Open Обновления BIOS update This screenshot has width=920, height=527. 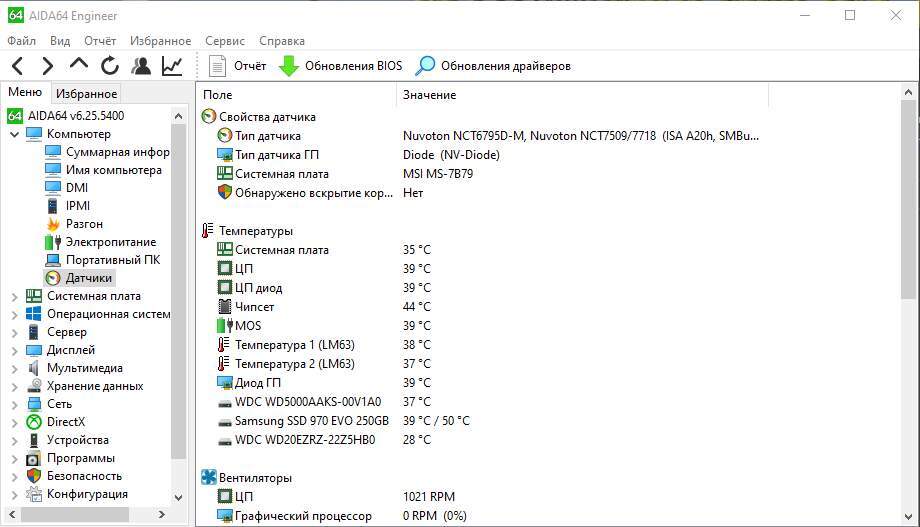[341, 66]
